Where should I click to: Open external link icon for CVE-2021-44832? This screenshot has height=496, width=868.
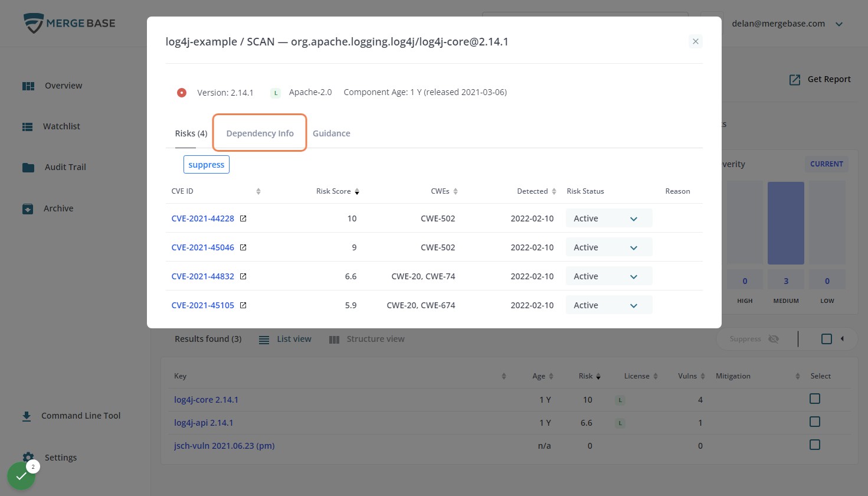pos(243,276)
